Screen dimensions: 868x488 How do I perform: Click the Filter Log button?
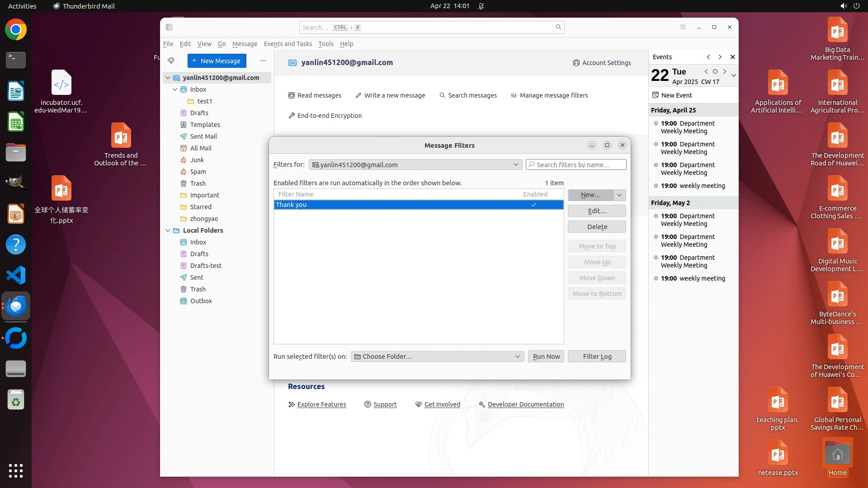(x=597, y=357)
